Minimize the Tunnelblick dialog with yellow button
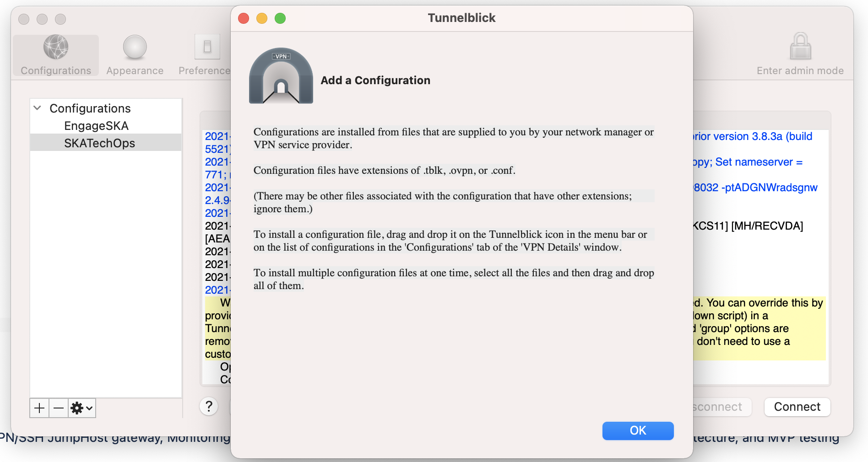The image size is (868, 462). point(262,18)
